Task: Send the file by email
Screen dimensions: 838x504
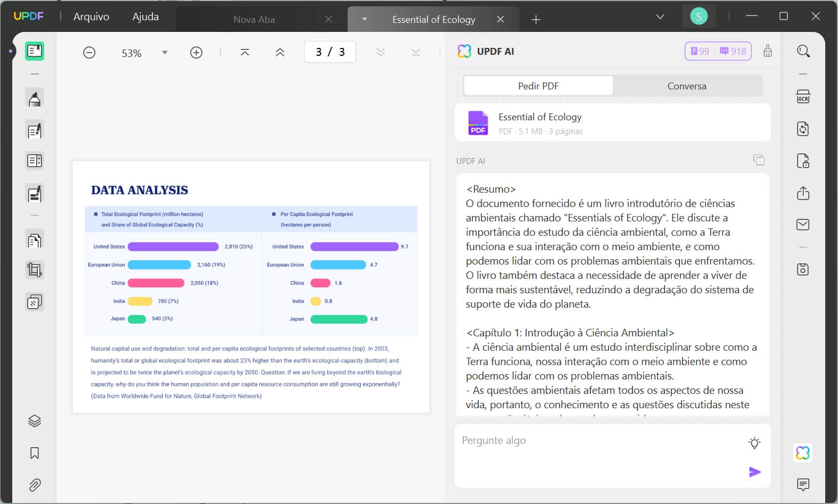Action: (x=803, y=225)
